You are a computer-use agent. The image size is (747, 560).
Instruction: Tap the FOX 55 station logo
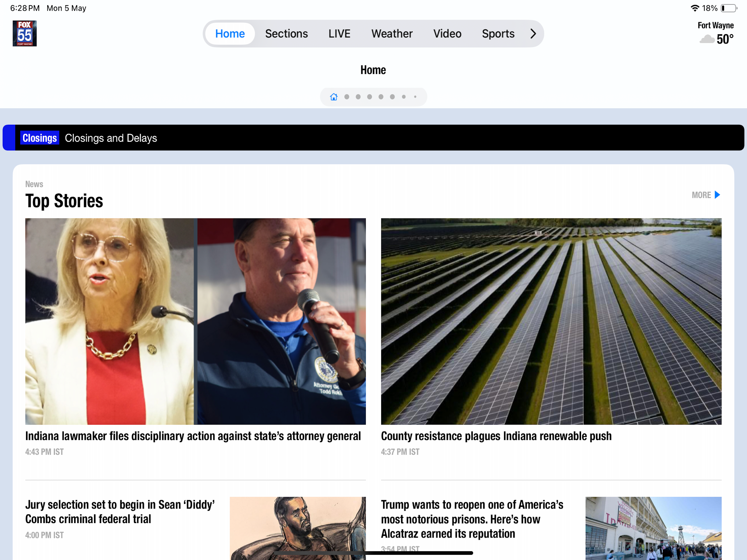(x=25, y=33)
